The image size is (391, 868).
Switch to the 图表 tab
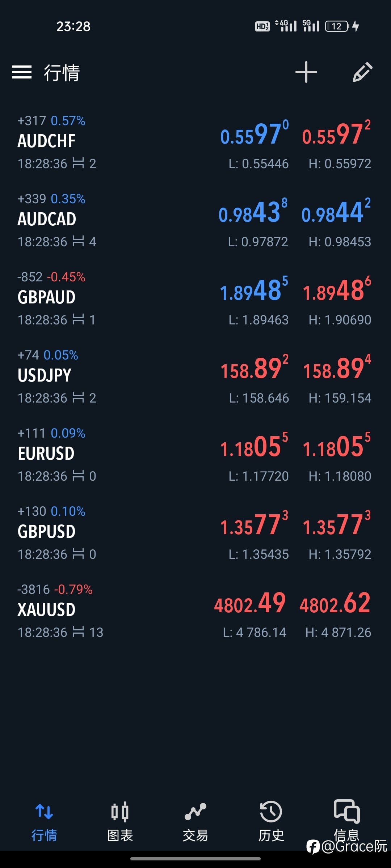click(120, 835)
